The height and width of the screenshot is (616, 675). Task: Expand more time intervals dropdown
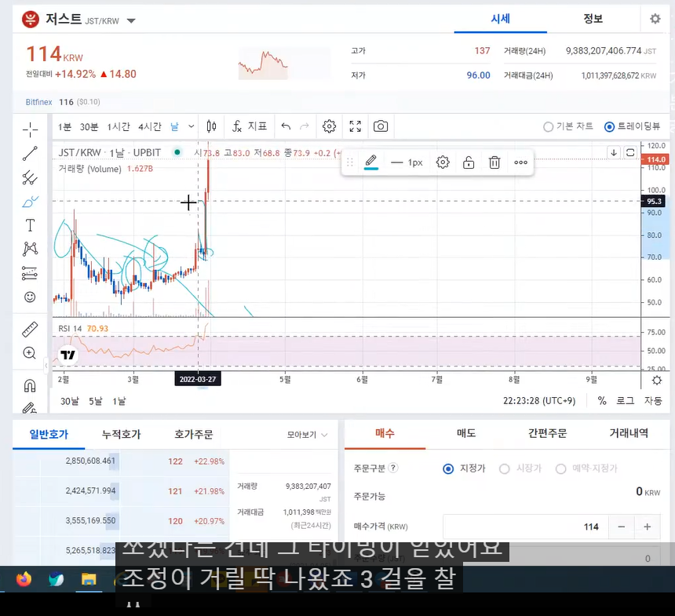[192, 126]
